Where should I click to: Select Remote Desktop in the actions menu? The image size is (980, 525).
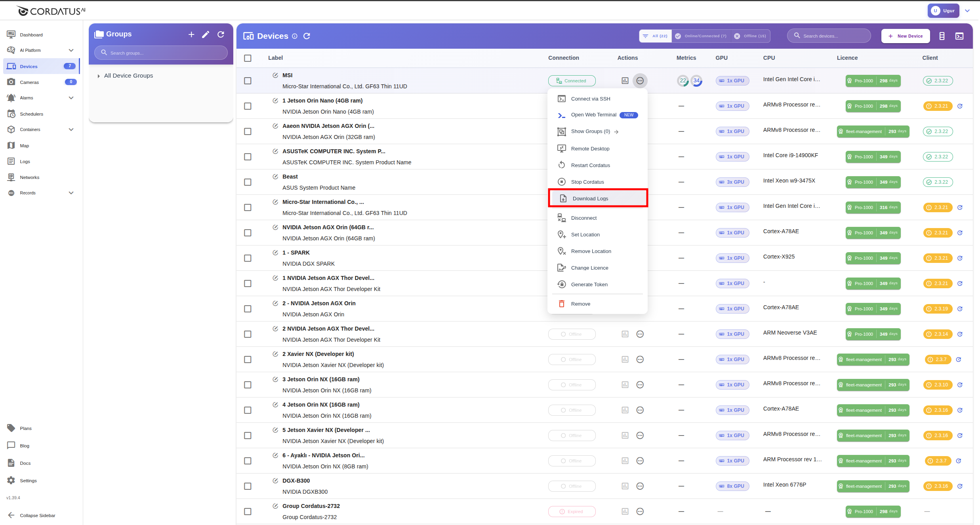coord(590,148)
